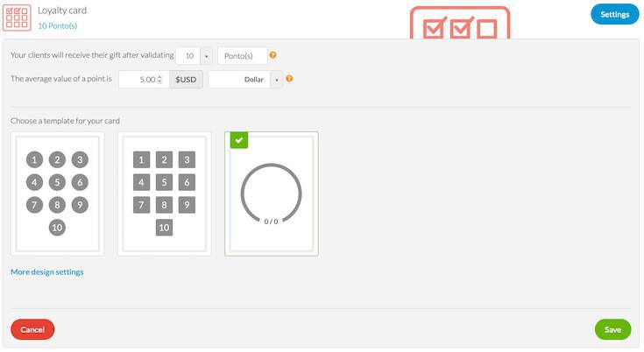
Task: Select the square stamps card template
Action: pyautogui.click(x=164, y=194)
